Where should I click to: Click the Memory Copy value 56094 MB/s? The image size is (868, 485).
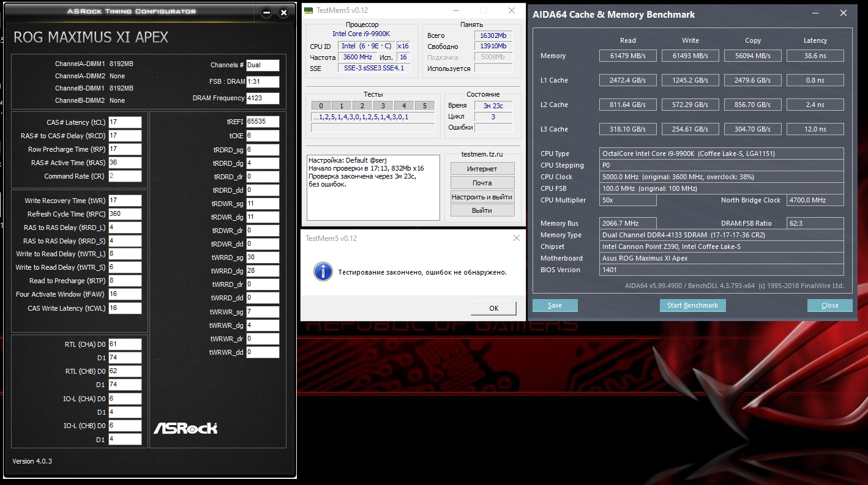(753, 56)
